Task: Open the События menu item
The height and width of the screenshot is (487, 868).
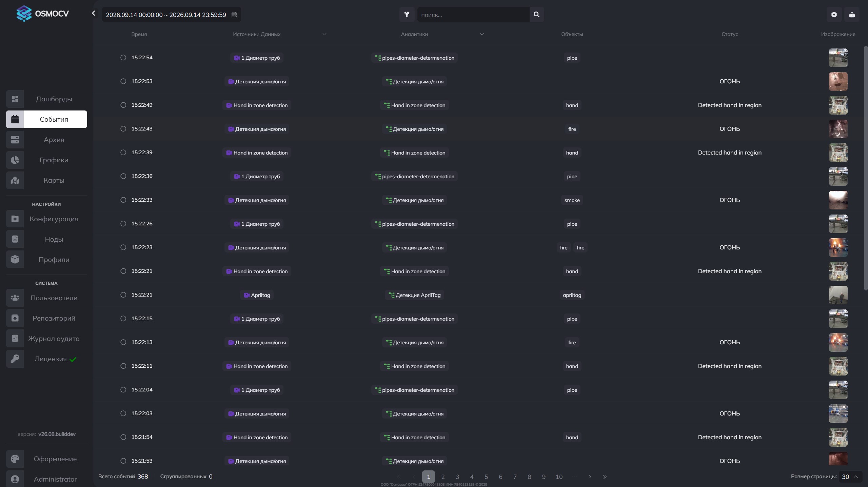Action: pos(46,119)
